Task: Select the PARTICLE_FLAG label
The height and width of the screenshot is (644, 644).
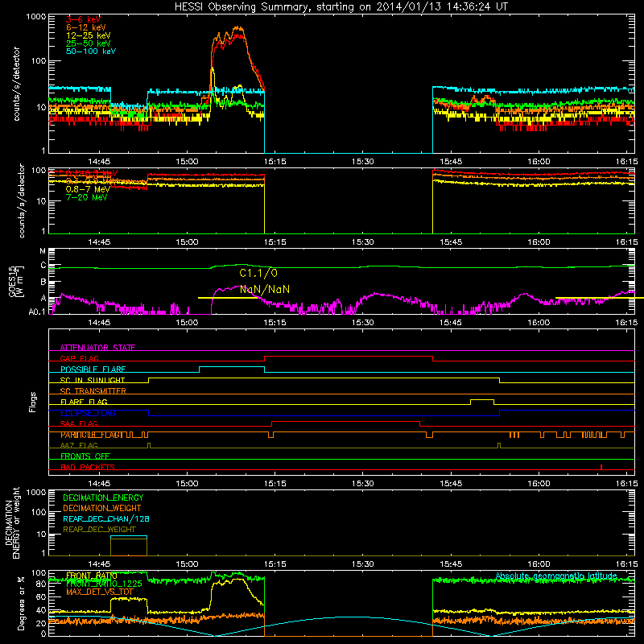Action: [x=91, y=435]
